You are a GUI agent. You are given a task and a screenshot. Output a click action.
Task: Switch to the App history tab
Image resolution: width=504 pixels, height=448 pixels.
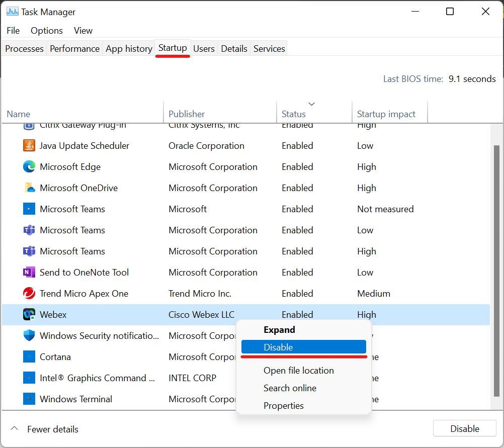129,49
